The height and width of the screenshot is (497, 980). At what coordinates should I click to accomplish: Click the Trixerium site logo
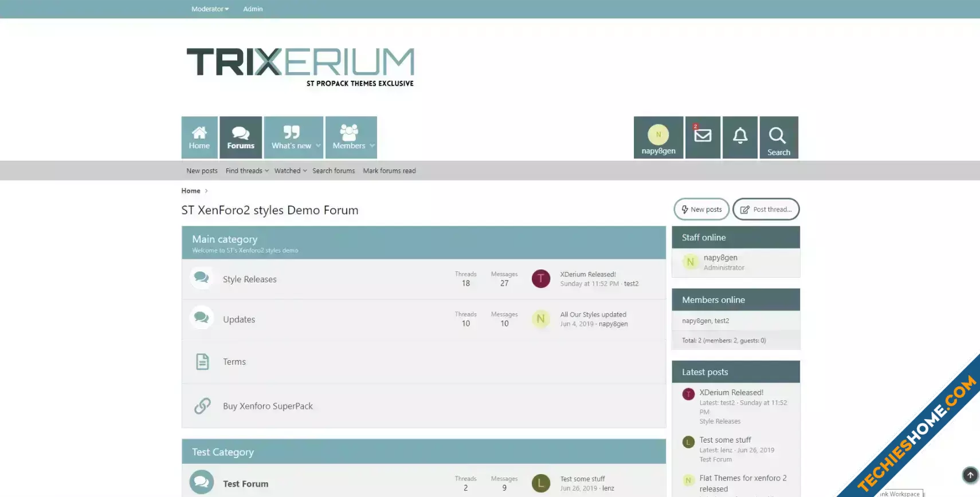(x=300, y=67)
